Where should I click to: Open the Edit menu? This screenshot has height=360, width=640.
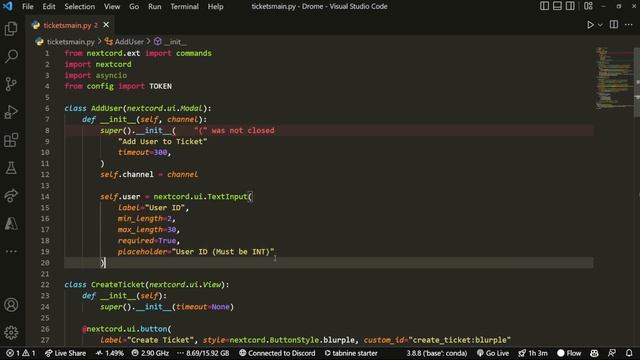(x=49, y=7)
